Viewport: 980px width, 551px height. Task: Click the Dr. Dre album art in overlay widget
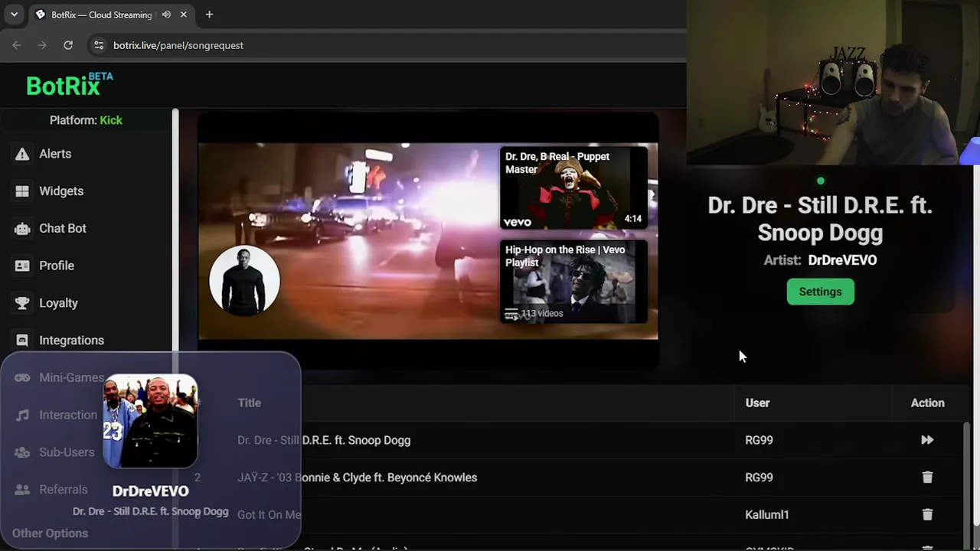click(150, 420)
